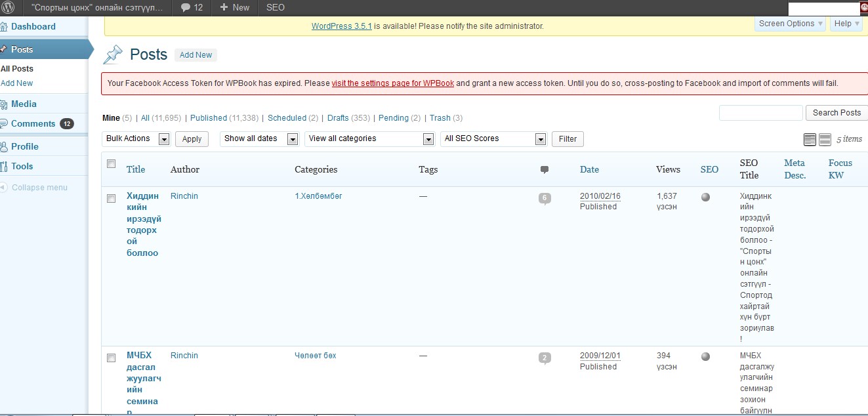Sort posts by Date column

pyautogui.click(x=589, y=169)
